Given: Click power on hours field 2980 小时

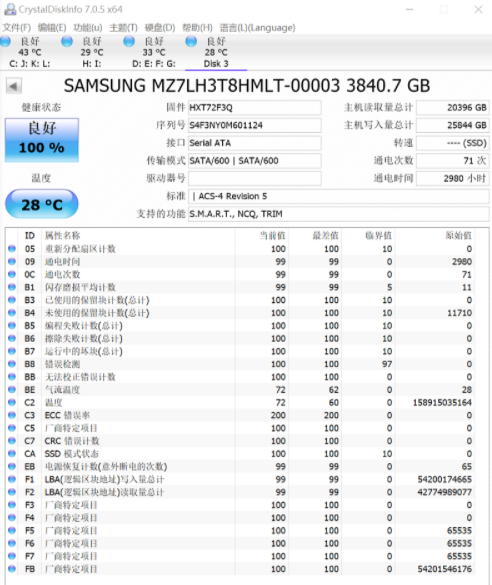Looking at the screenshot, I should tap(453, 178).
